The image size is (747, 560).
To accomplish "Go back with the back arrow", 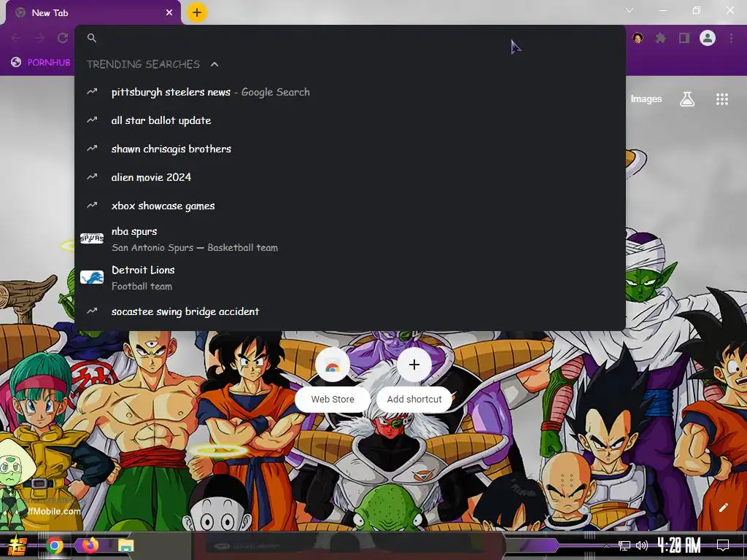I will point(16,38).
